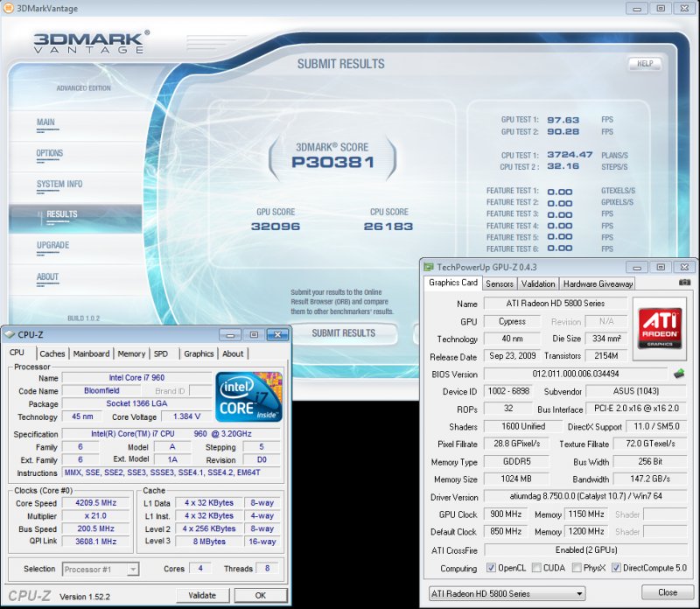Image resolution: width=700 pixels, height=609 pixels.
Task: Click the GPU-Z Name field
Action: [x=556, y=304]
